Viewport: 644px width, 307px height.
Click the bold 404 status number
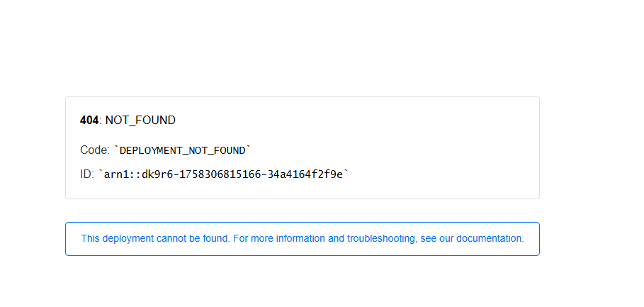(x=89, y=121)
